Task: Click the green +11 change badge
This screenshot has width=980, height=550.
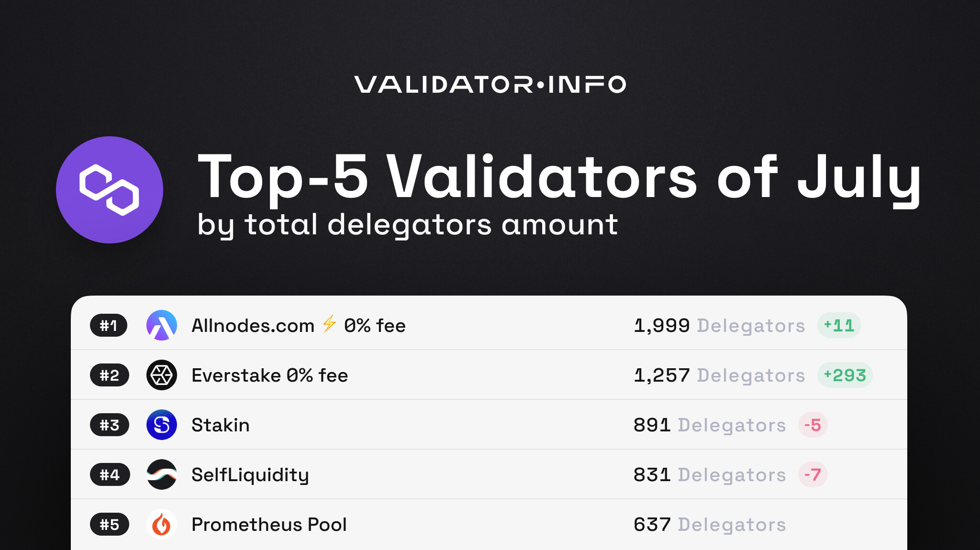Action: point(839,325)
